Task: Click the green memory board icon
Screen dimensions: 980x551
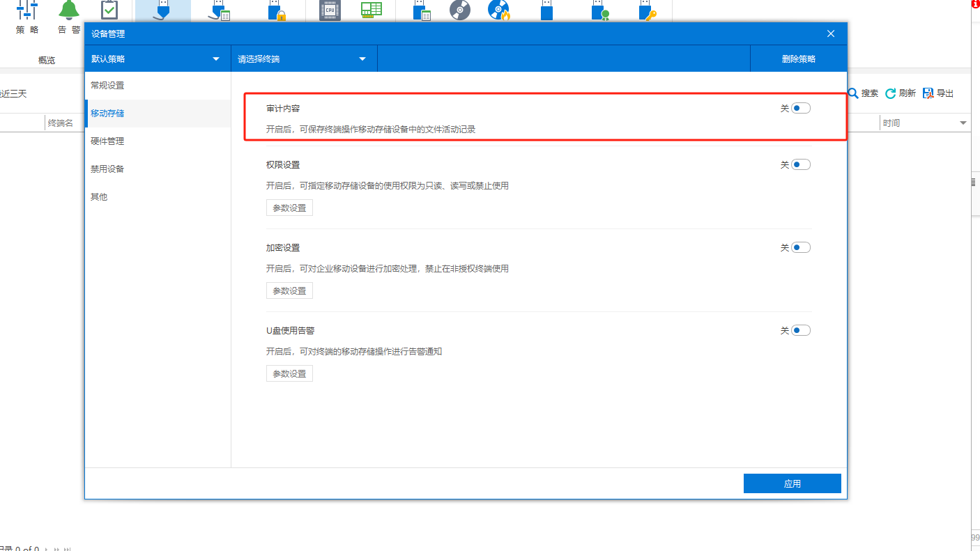Action: (x=372, y=10)
